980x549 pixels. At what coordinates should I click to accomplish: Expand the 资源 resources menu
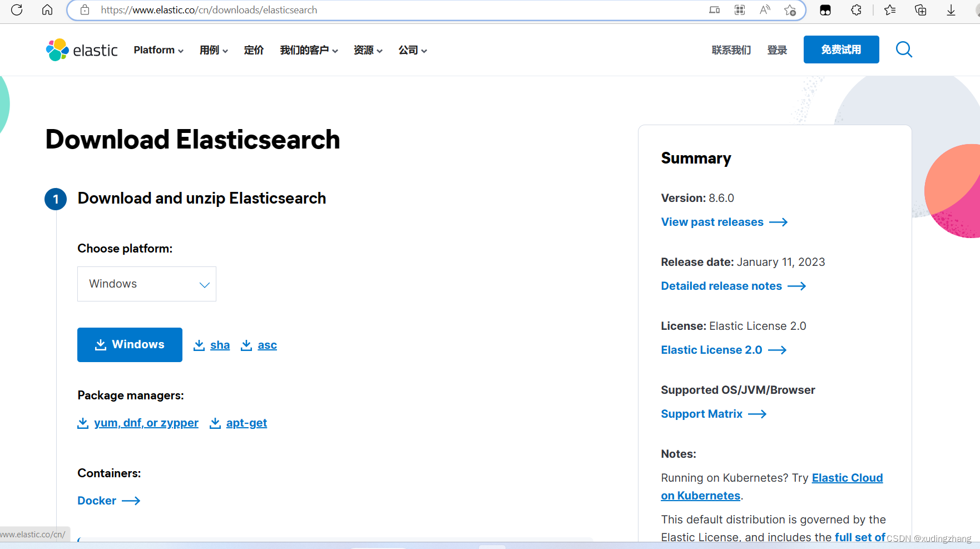[368, 50]
